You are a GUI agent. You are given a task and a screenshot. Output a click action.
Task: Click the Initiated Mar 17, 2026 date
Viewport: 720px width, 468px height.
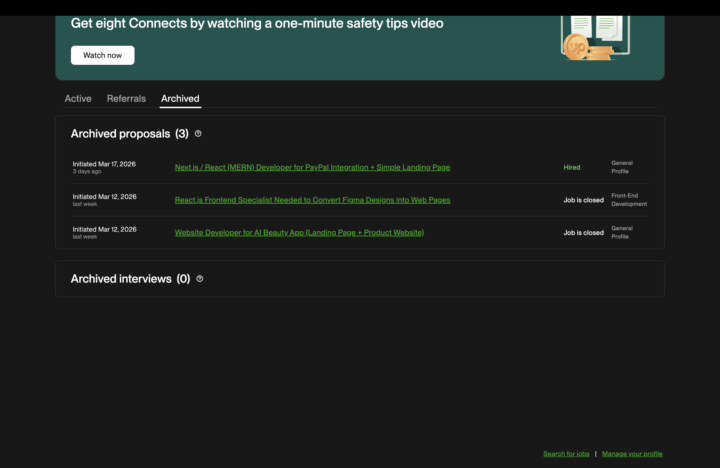coord(104,163)
